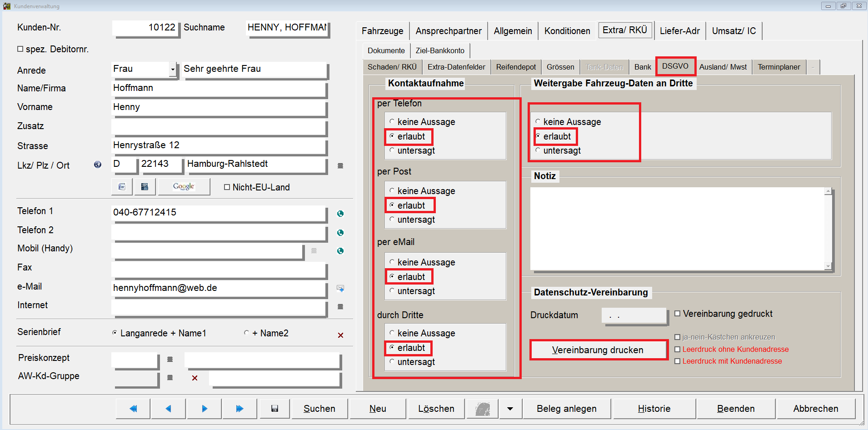Click the phone icon for Mobil (Handy)
The image size is (868, 430).
340,251
